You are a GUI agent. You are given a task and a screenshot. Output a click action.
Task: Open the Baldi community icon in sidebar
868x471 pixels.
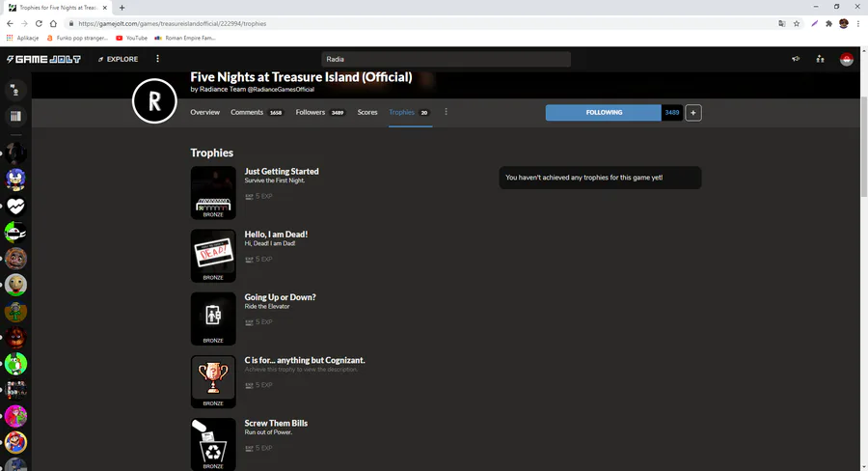[x=15, y=285]
